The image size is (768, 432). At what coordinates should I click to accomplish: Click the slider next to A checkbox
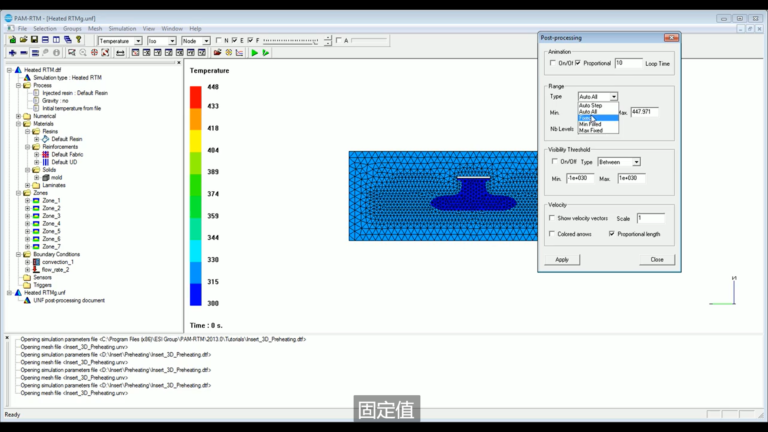point(369,40)
